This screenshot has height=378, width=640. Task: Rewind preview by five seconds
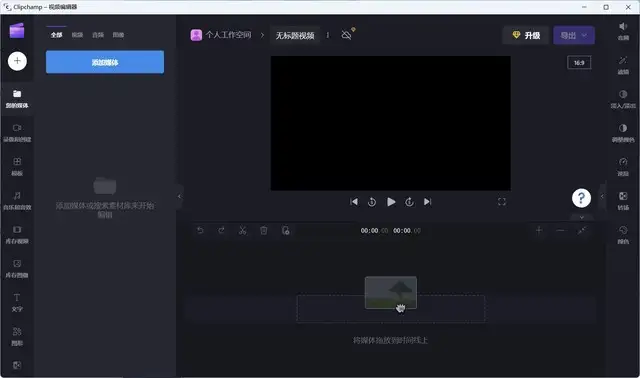pos(372,202)
